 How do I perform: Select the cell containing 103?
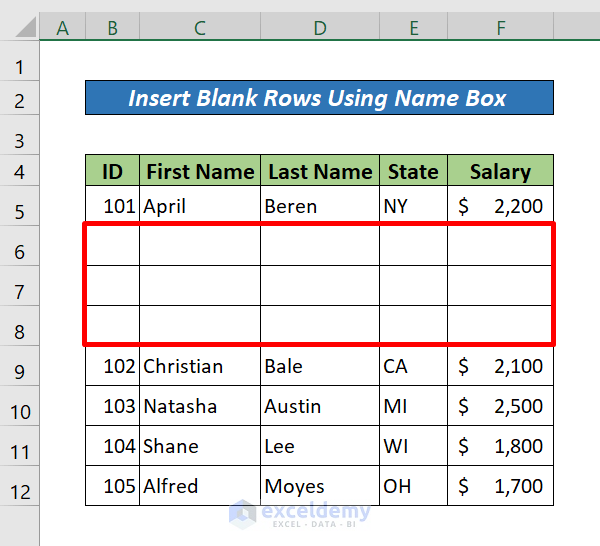point(112,406)
